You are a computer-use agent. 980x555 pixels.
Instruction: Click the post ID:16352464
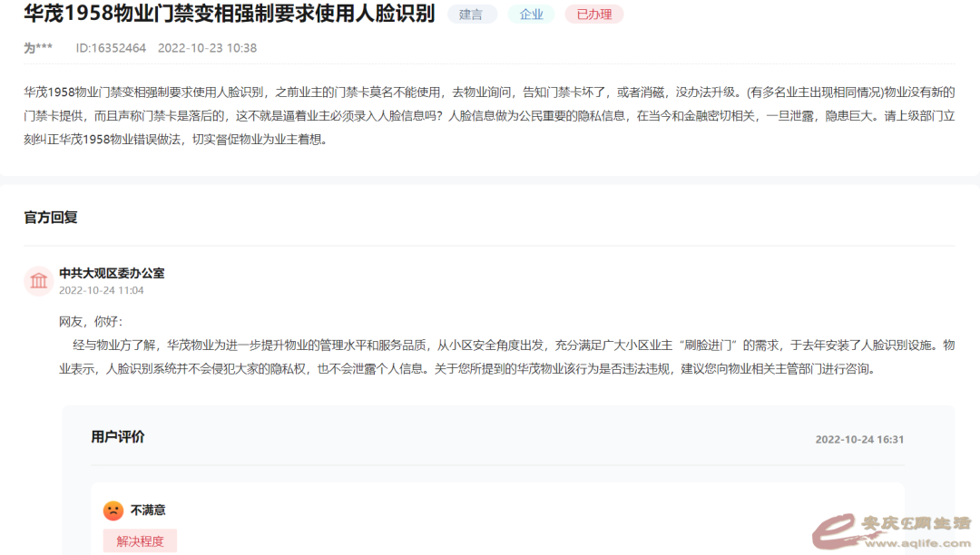point(111,48)
